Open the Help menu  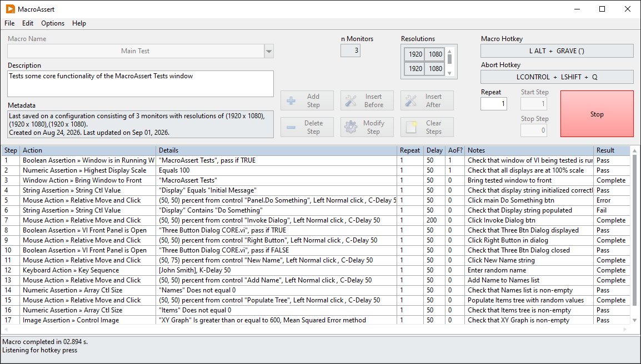(x=79, y=23)
